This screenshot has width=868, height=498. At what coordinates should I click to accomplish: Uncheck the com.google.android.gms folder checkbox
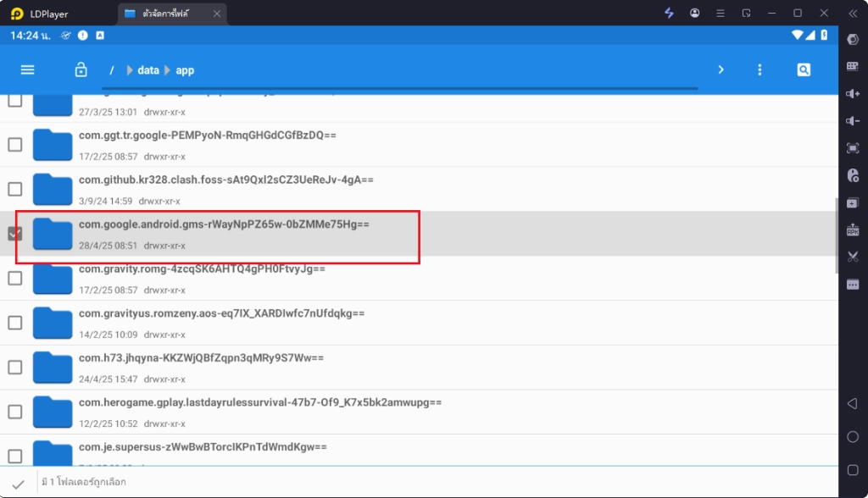coord(15,234)
